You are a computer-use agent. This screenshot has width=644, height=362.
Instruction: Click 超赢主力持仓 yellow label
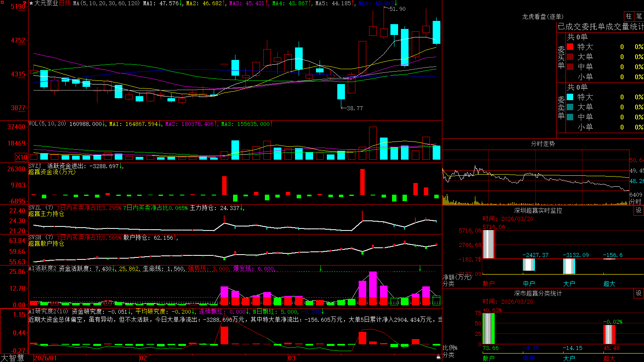point(46,214)
